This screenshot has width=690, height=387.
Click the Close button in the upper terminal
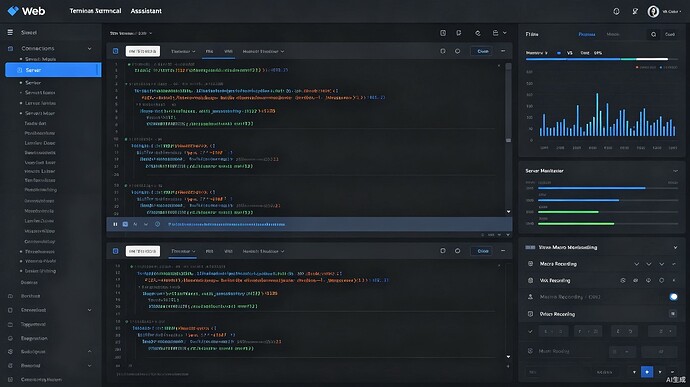pyautogui.click(x=482, y=51)
